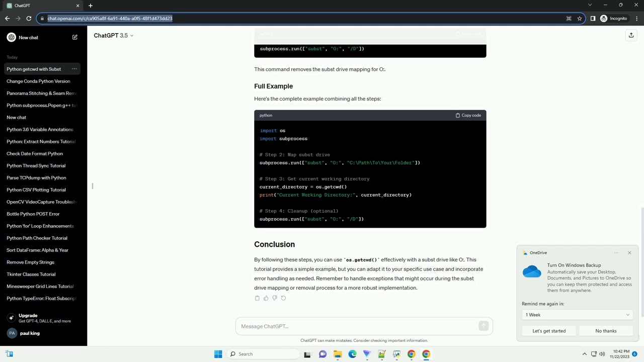Screen dimensions: 644x362
Task: Open the Windows Start menu
Action: pos(218,354)
